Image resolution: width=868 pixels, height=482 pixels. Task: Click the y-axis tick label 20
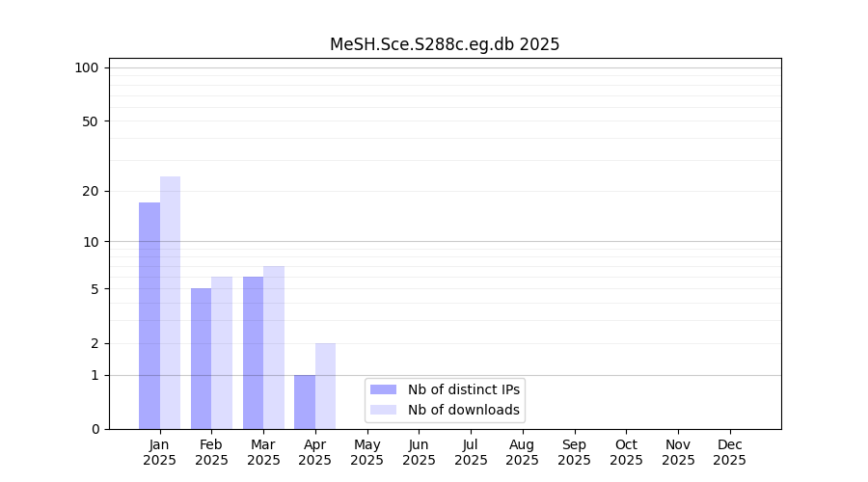point(90,191)
